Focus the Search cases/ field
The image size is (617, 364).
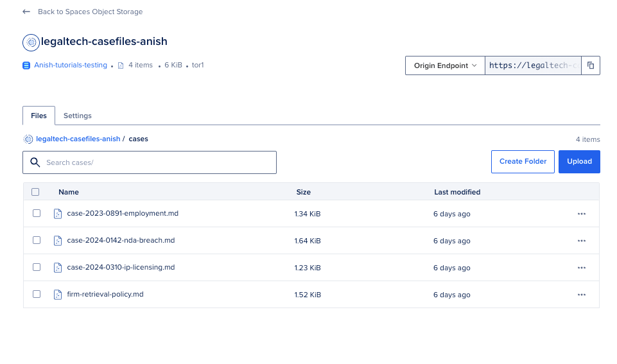point(150,162)
